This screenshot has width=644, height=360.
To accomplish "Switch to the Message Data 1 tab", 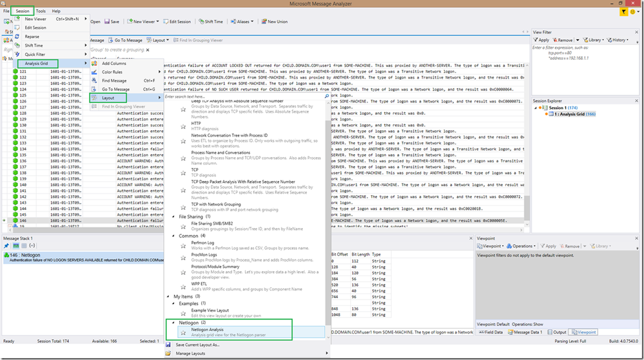I will coord(525,332).
